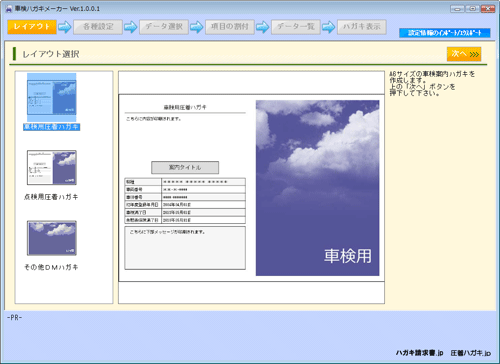Click the lower message box in preview
The image size is (500, 364).
[185, 248]
